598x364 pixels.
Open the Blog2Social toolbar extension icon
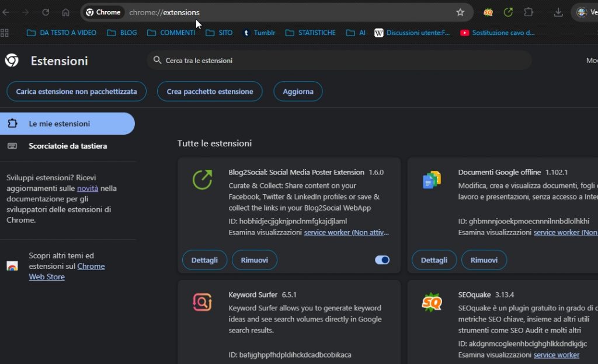[508, 12]
